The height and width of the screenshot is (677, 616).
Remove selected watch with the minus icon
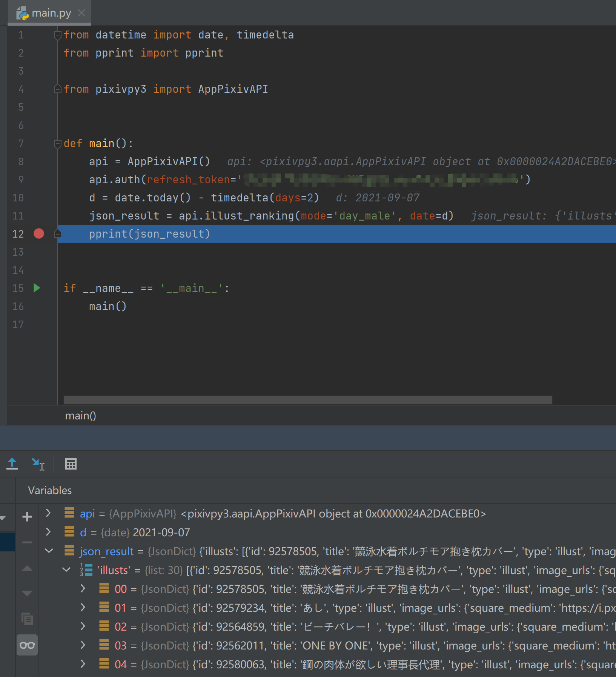click(x=27, y=542)
